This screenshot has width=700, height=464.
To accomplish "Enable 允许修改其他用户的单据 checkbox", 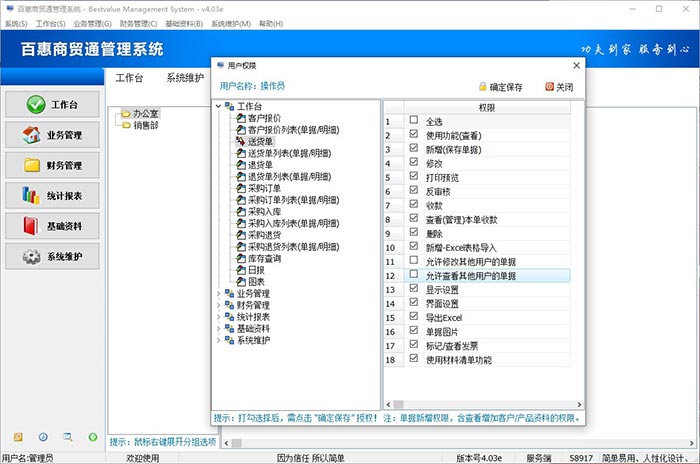I will [414, 260].
